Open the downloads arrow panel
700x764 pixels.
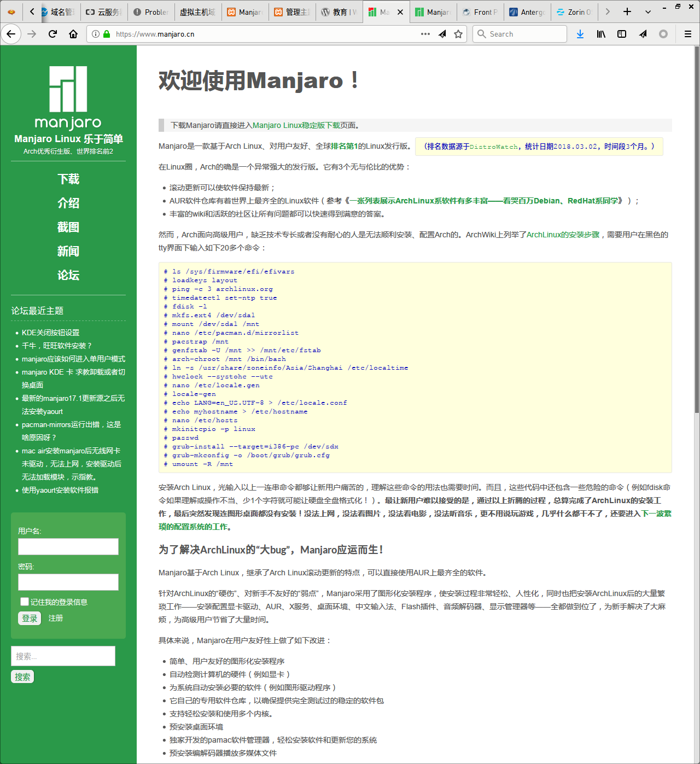point(580,34)
